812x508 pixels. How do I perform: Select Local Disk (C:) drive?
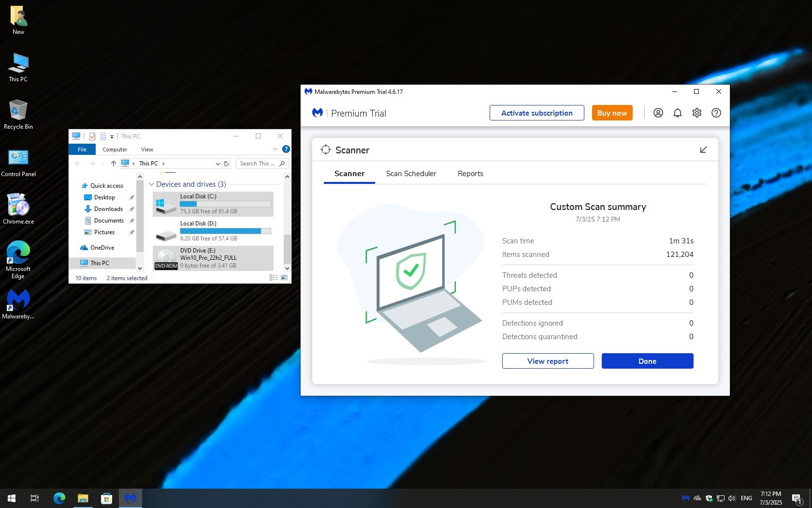pos(213,204)
